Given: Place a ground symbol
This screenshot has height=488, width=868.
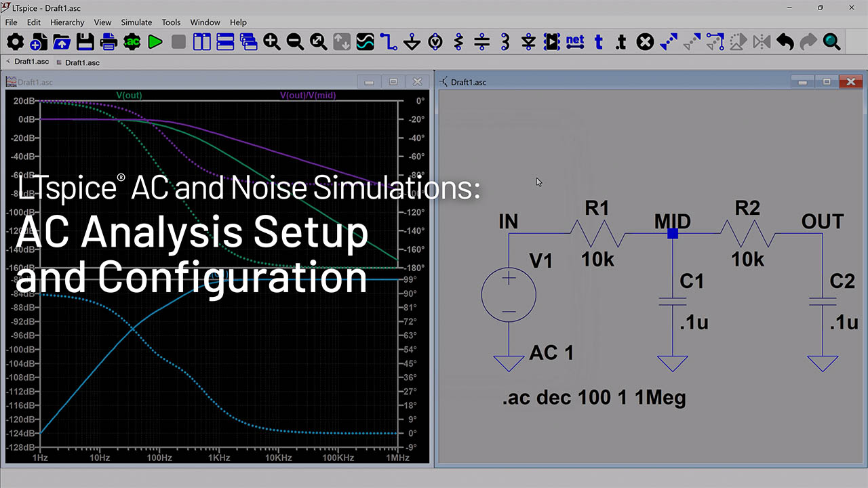Looking at the screenshot, I should click(x=412, y=42).
